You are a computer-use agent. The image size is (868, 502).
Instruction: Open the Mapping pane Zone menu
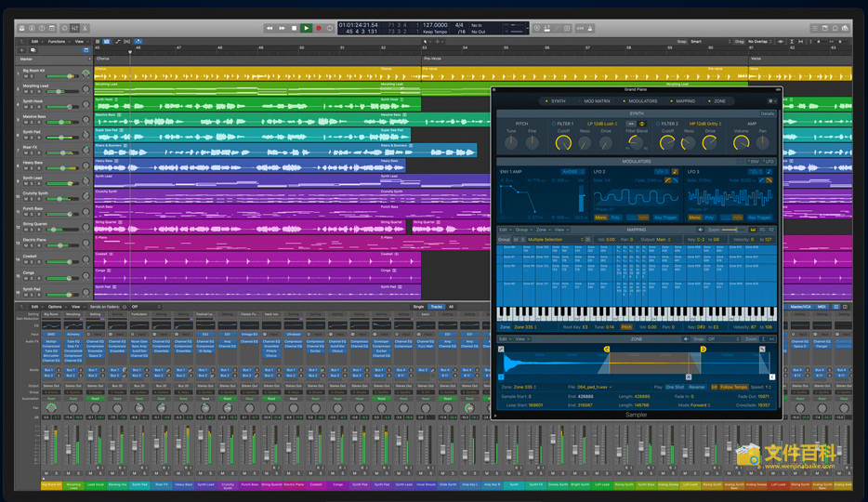tap(542, 230)
